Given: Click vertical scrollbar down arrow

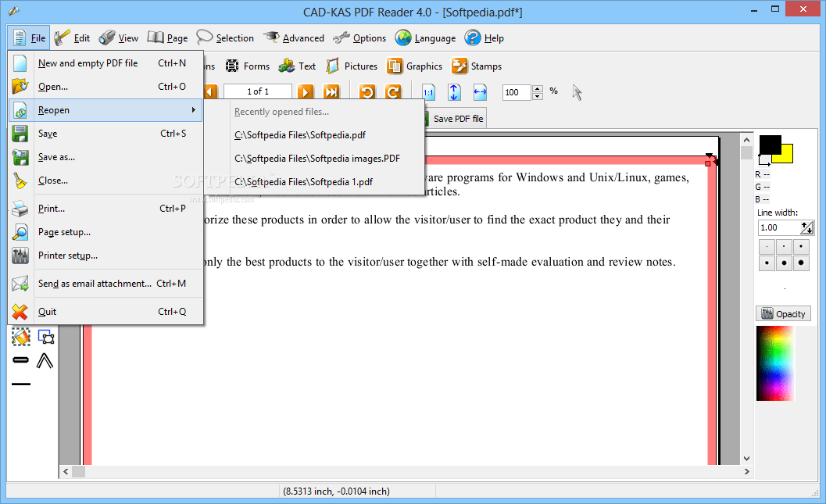Looking at the screenshot, I should click(x=746, y=458).
